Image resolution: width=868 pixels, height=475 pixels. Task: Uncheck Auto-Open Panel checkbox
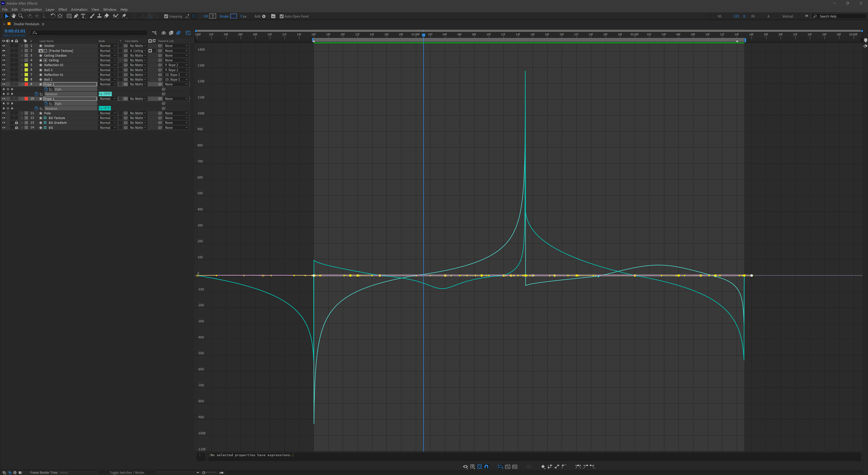(x=281, y=16)
